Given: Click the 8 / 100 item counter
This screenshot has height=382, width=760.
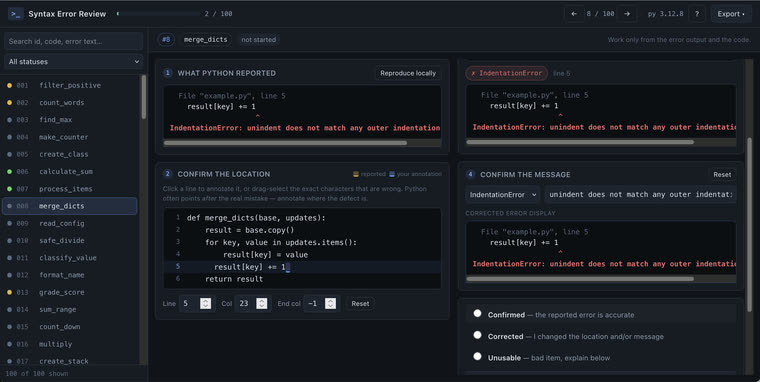Looking at the screenshot, I should pos(601,14).
